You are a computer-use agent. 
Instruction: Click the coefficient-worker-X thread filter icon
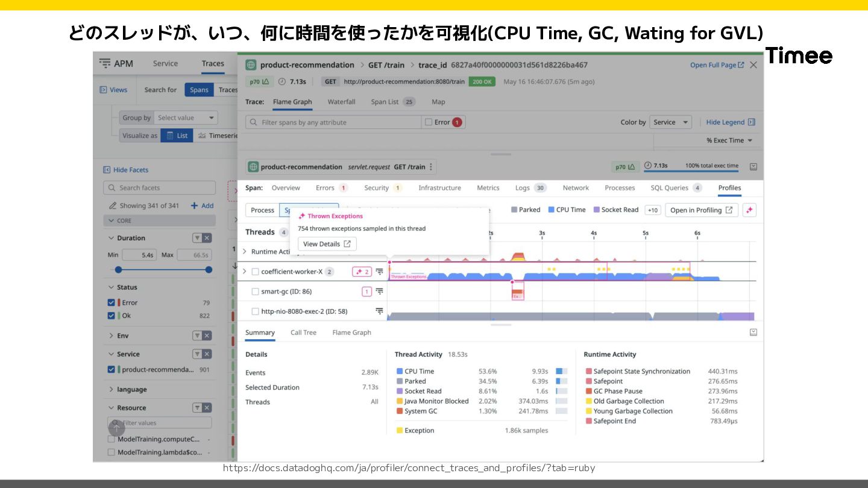point(380,272)
